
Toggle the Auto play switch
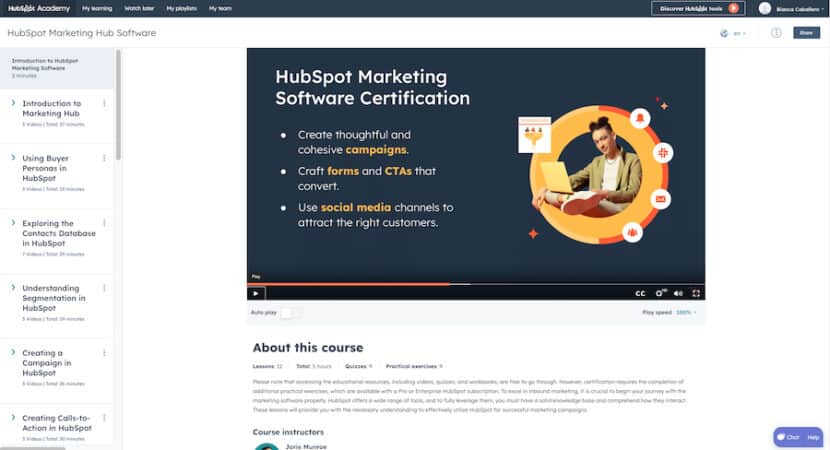click(x=290, y=313)
